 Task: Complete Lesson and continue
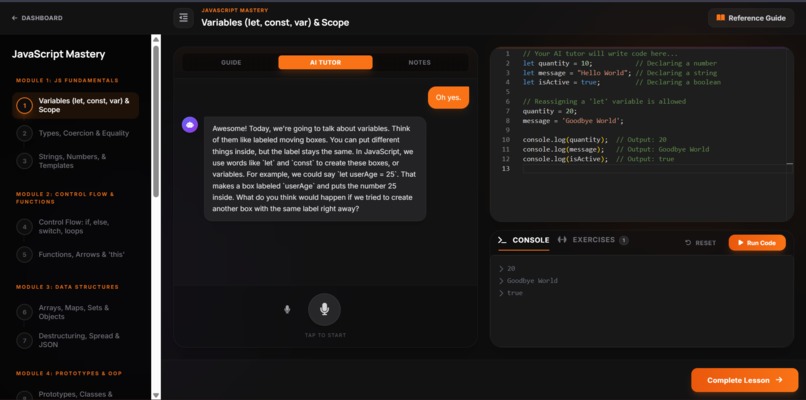point(744,380)
